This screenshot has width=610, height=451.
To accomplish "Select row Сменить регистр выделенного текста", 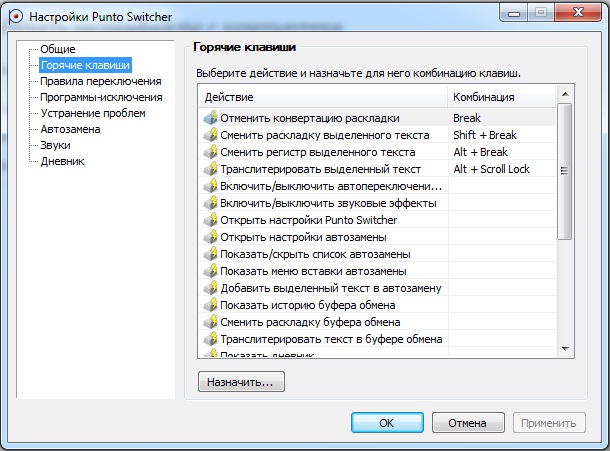I will (378, 152).
